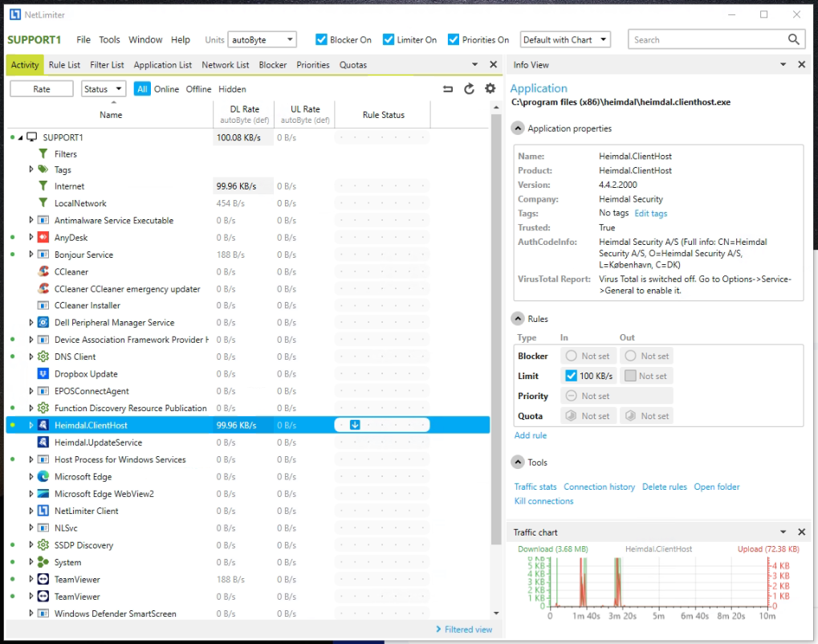
Task: Switch to the Rule List tab
Action: [x=64, y=65]
